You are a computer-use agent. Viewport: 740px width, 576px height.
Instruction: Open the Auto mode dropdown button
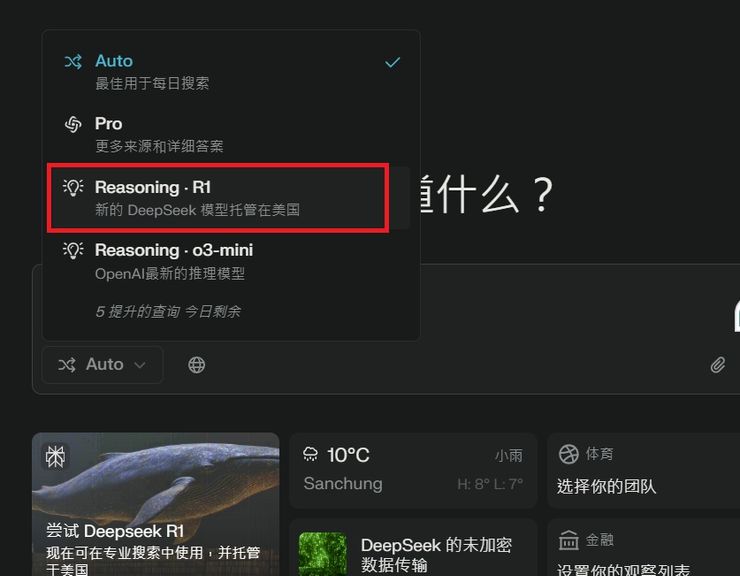(x=102, y=365)
